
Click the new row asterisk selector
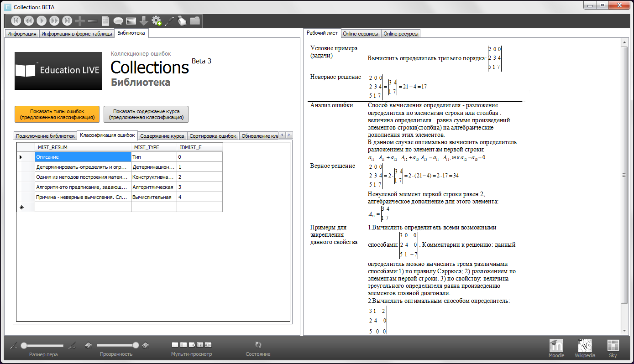tap(26, 207)
